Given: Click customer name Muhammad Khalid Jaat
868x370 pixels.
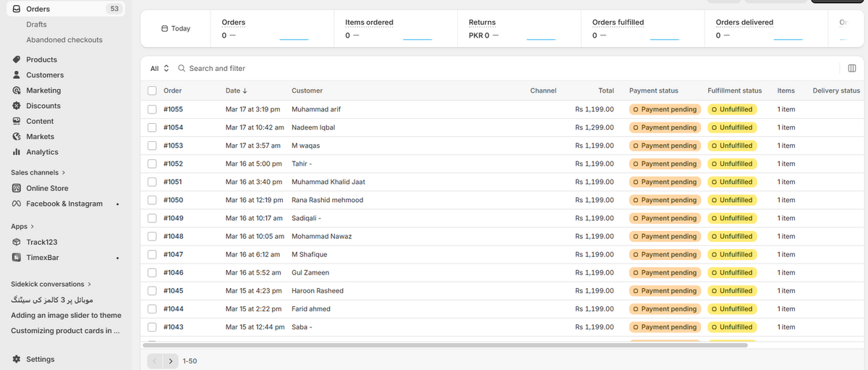Looking at the screenshot, I should tap(328, 182).
